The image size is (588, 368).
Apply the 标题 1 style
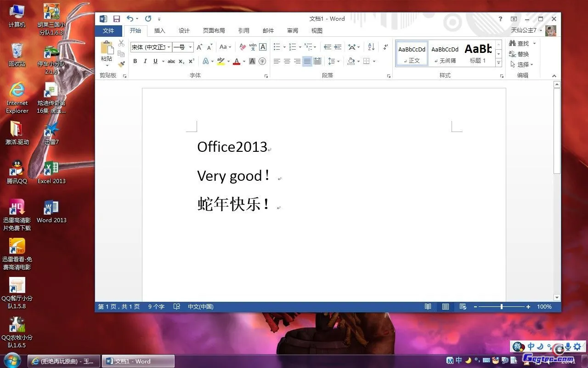(478, 53)
